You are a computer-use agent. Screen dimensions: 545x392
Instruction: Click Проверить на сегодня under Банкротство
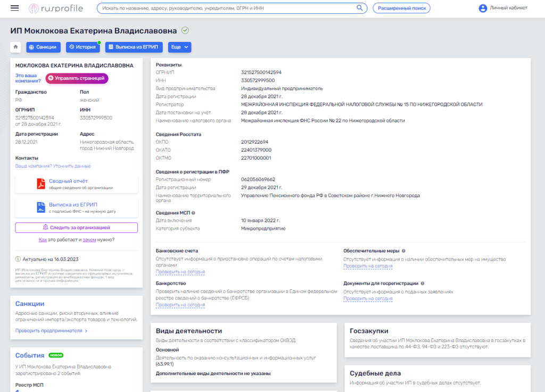coord(180,305)
